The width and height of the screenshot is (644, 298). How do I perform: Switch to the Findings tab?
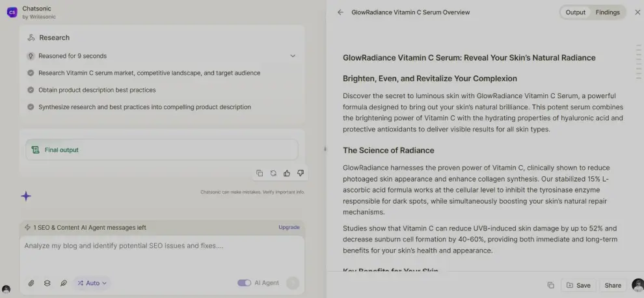[x=608, y=12]
